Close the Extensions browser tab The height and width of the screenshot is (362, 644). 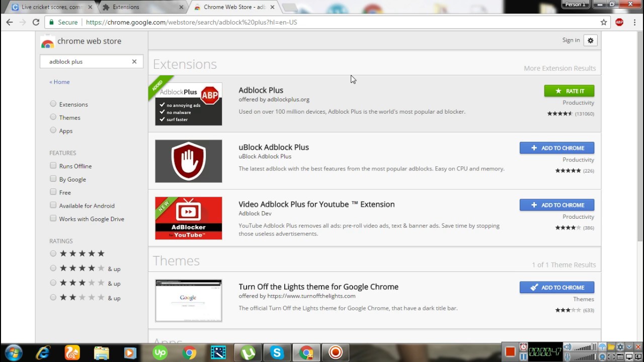[x=182, y=7]
